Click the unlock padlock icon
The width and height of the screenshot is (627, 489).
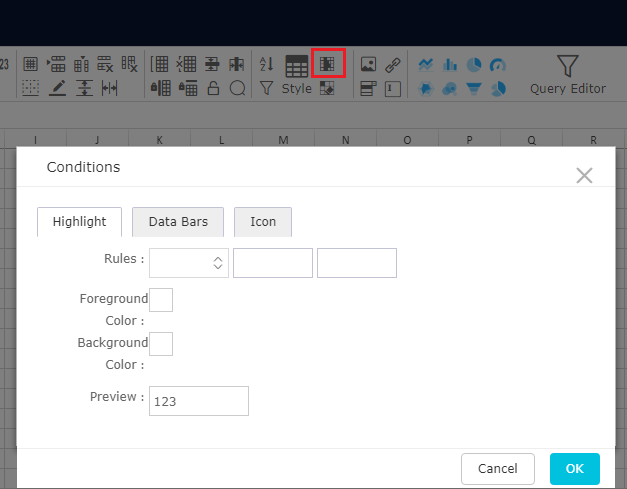tap(213, 88)
